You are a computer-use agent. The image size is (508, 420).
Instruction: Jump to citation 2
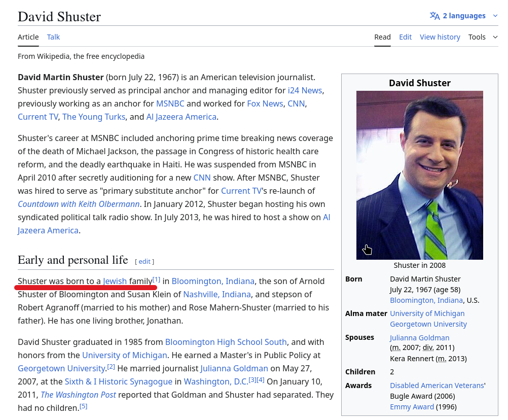[111, 367]
